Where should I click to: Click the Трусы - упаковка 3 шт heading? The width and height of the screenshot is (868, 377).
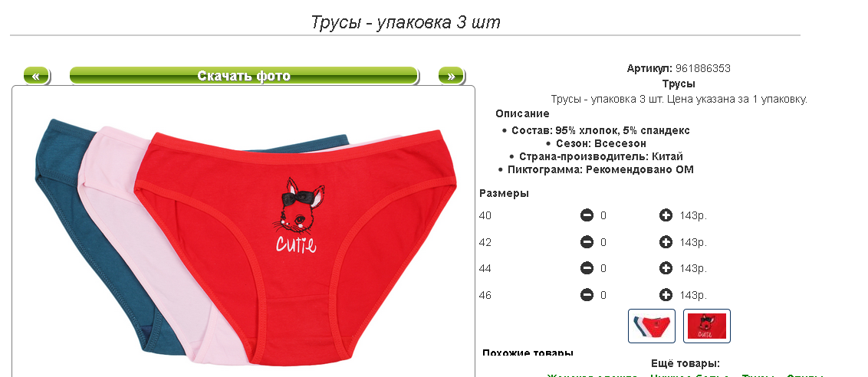click(405, 23)
